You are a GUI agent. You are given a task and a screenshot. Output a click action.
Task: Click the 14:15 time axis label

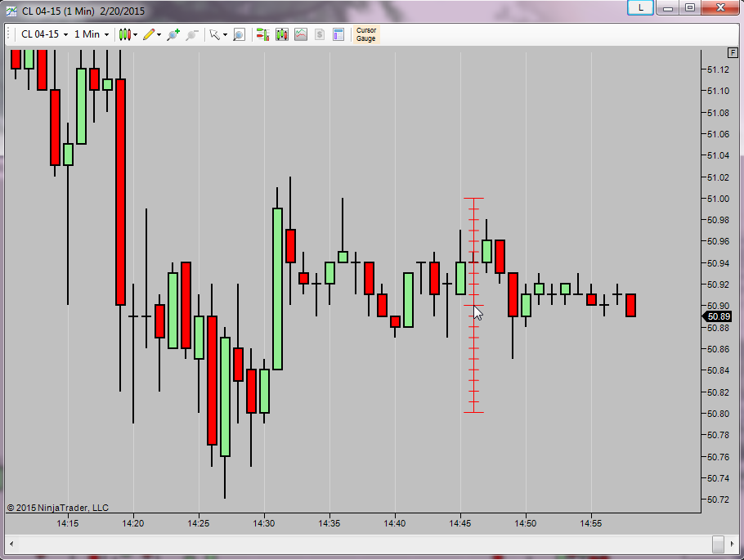68,523
